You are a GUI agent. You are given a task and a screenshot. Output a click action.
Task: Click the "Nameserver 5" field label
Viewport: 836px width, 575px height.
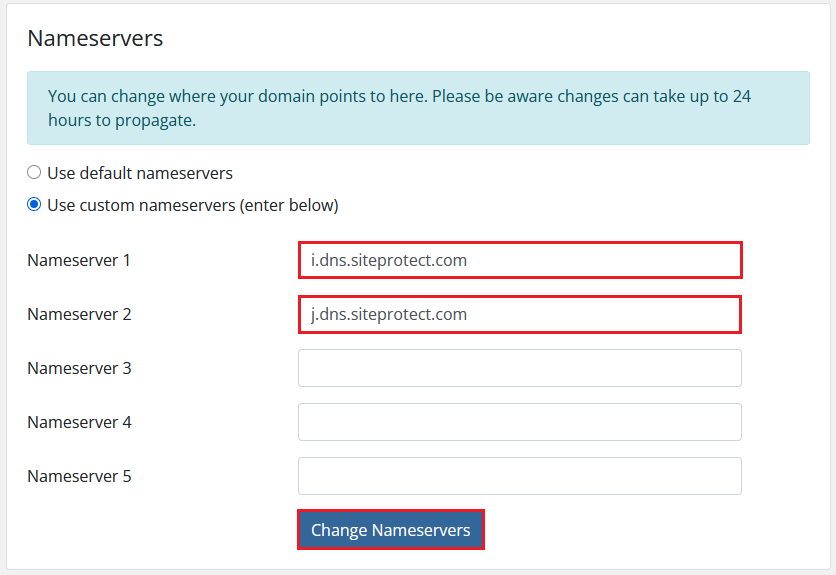click(79, 476)
